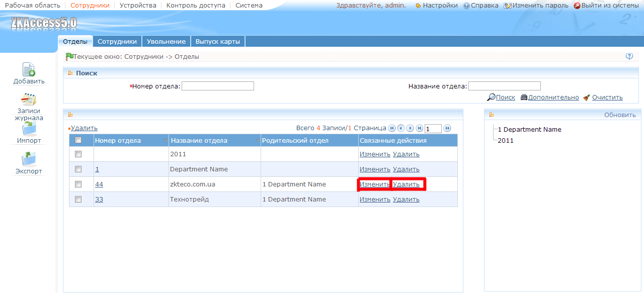
Task: Click the Родительский отдел column header
Action: 309,140
